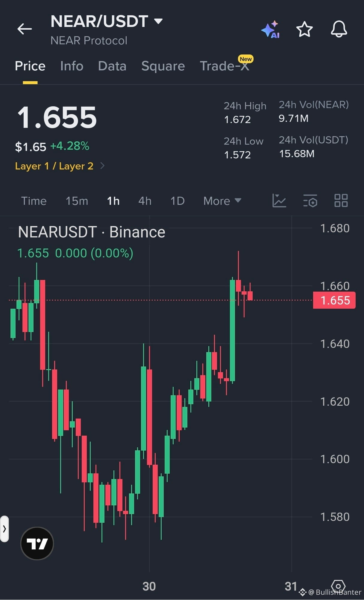Tap the TradingView logo badge
The image size is (364, 600).
click(x=37, y=543)
